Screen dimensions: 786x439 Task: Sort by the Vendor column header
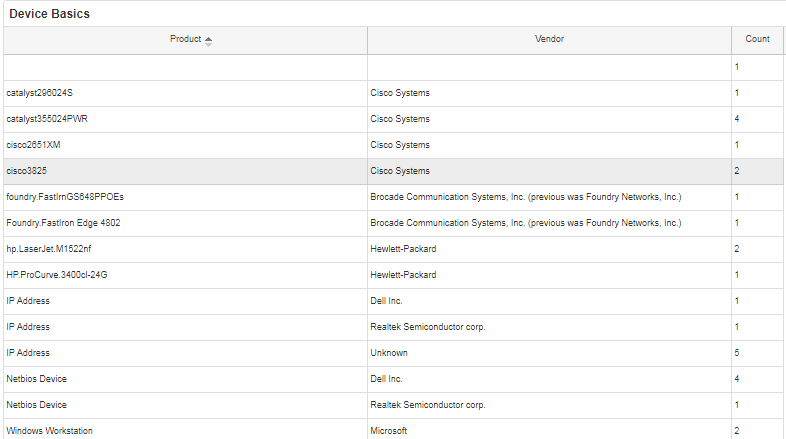pyautogui.click(x=549, y=39)
